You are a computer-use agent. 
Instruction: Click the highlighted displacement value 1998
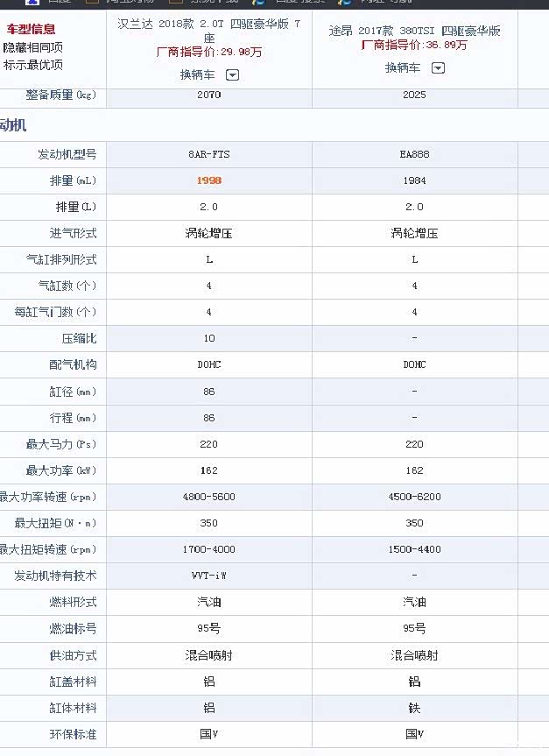[x=208, y=180]
